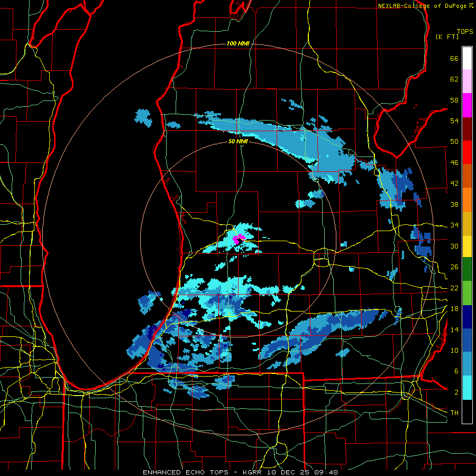The width and height of the screenshot is (476, 476).
Task: Click the magenta echo at radar center
Action: [x=239, y=239]
